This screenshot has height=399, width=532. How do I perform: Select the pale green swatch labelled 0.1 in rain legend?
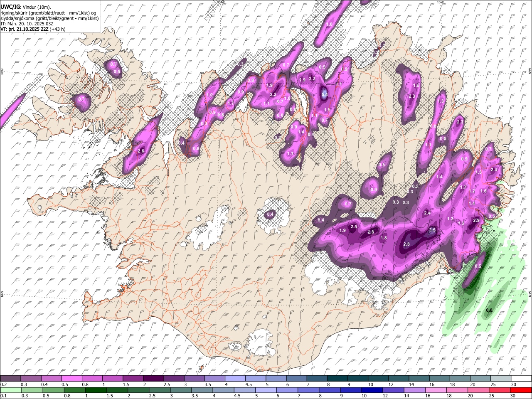tap(11, 390)
